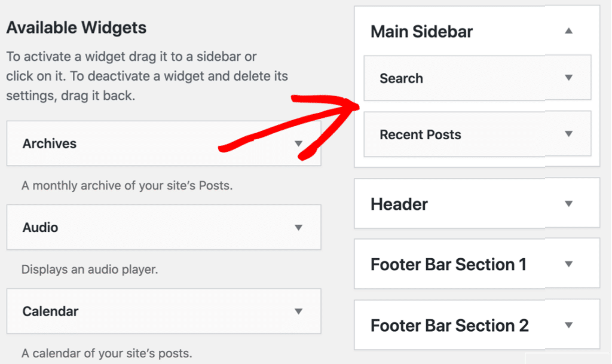Click the Audio widget title
This screenshot has height=364, width=612.
point(39,228)
